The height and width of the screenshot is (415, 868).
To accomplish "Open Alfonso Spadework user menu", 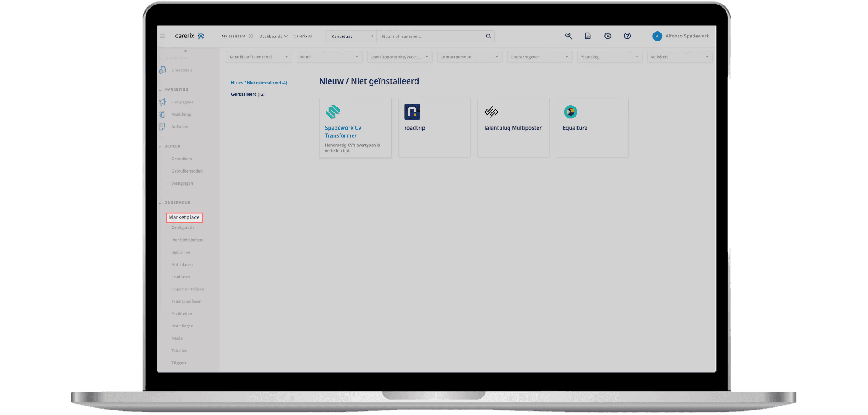I will click(687, 36).
